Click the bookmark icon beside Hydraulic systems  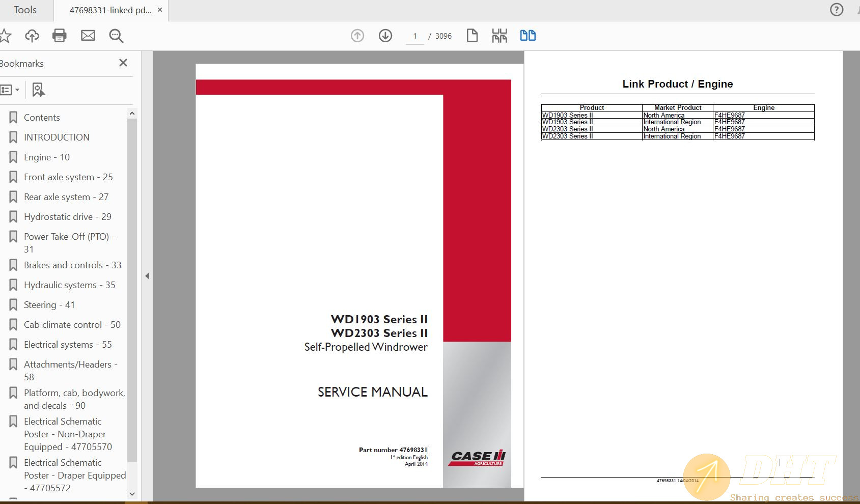click(x=13, y=285)
